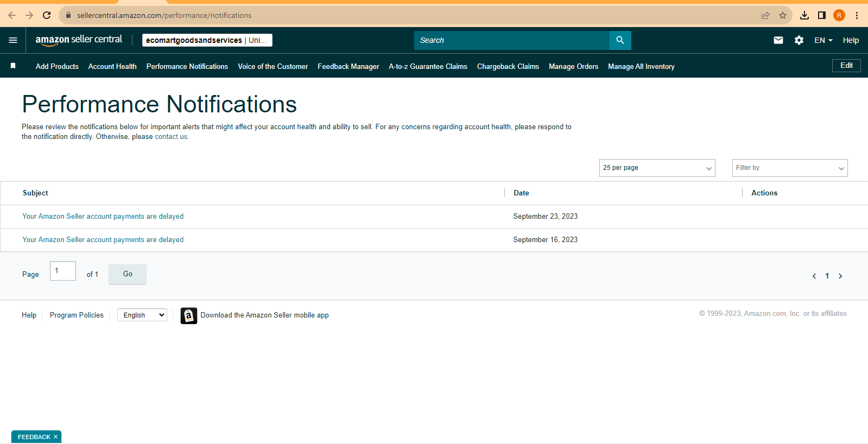Click the Actions column header

[x=764, y=193]
